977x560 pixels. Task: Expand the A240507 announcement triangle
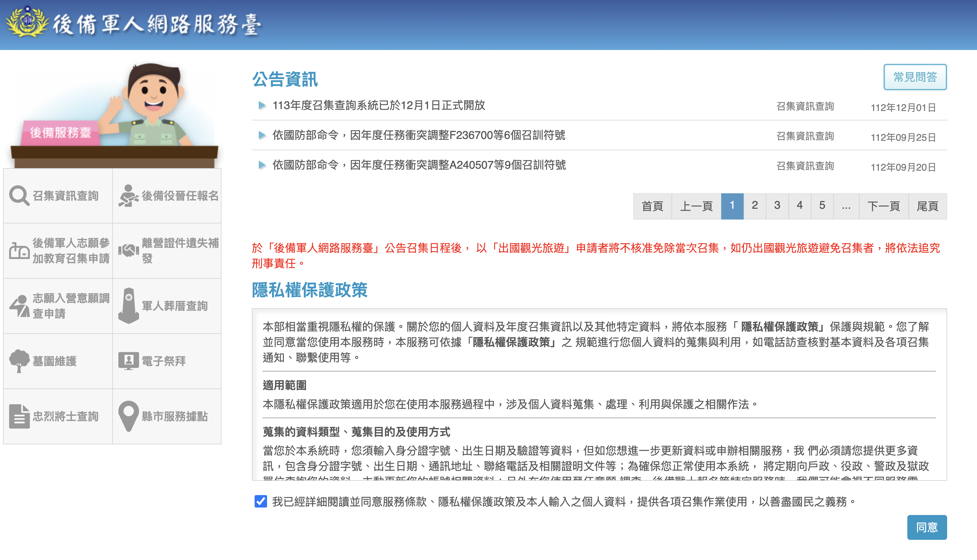tap(262, 165)
